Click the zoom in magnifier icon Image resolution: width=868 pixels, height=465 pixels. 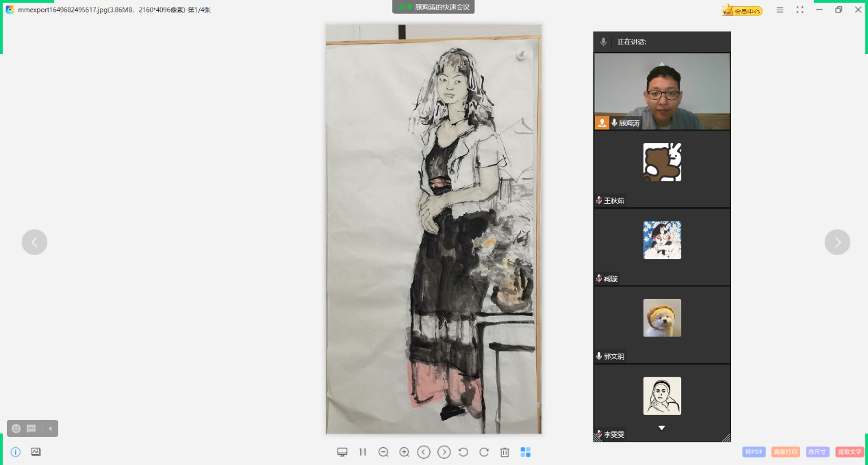(404, 452)
